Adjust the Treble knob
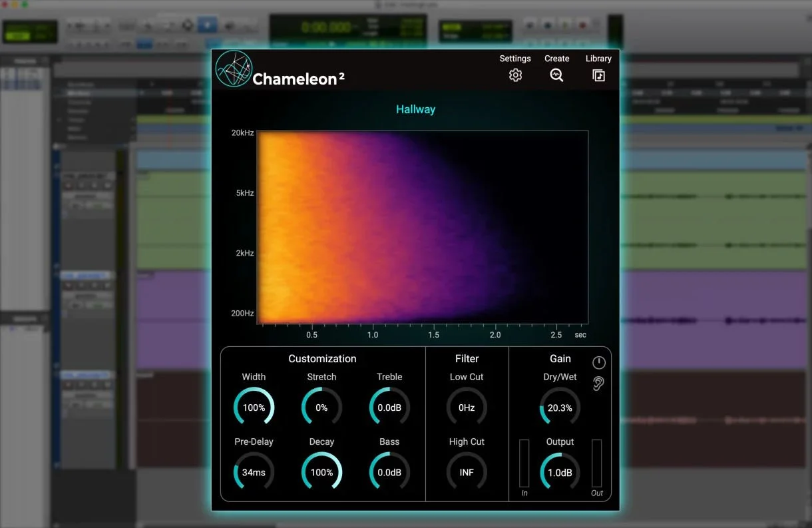 click(x=389, y=407)
